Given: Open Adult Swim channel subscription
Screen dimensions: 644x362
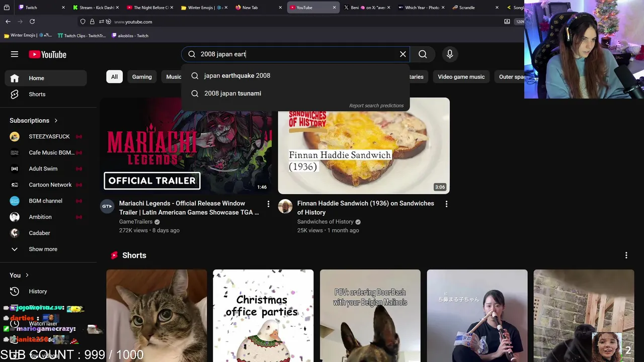Looking at the screenshot, I should click(x=46, y=169).
